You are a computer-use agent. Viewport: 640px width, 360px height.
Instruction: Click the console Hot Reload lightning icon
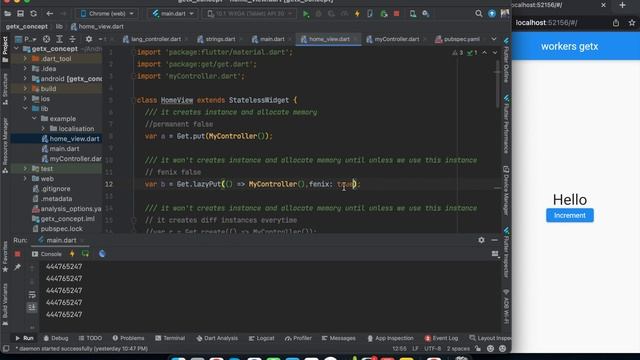[72, 254]
